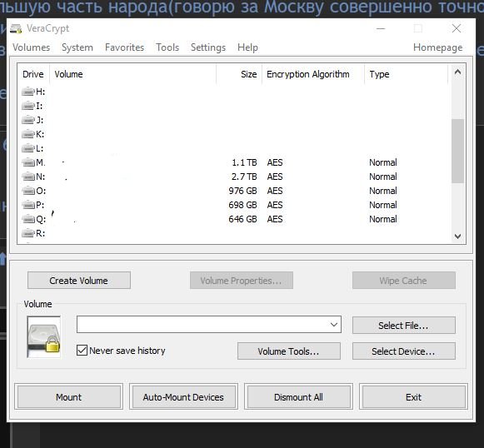Click the drive list scroll down arrow
Image resolution: width=484 pixels, height=448 pixels.
pyautogui.click(x=458, y=236)
